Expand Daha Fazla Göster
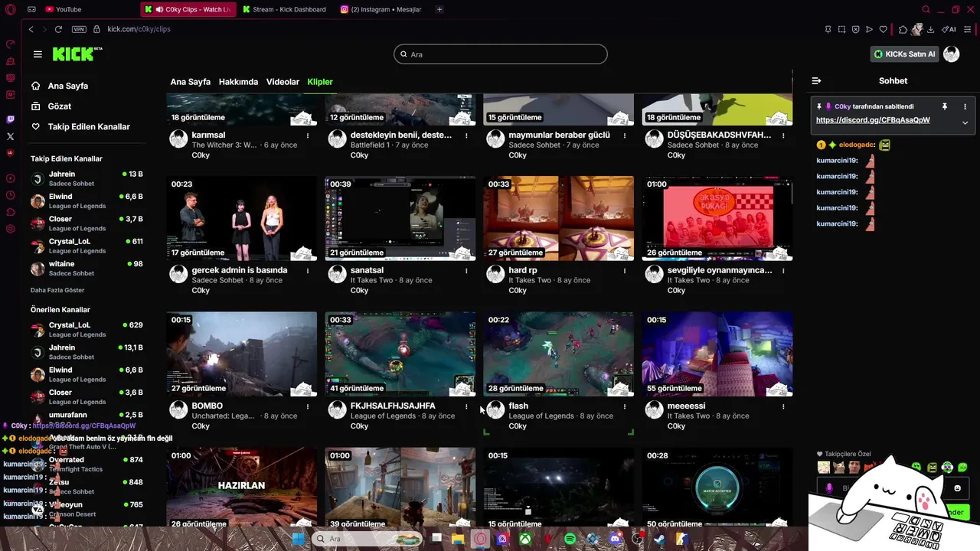 [x=57, y=290]
